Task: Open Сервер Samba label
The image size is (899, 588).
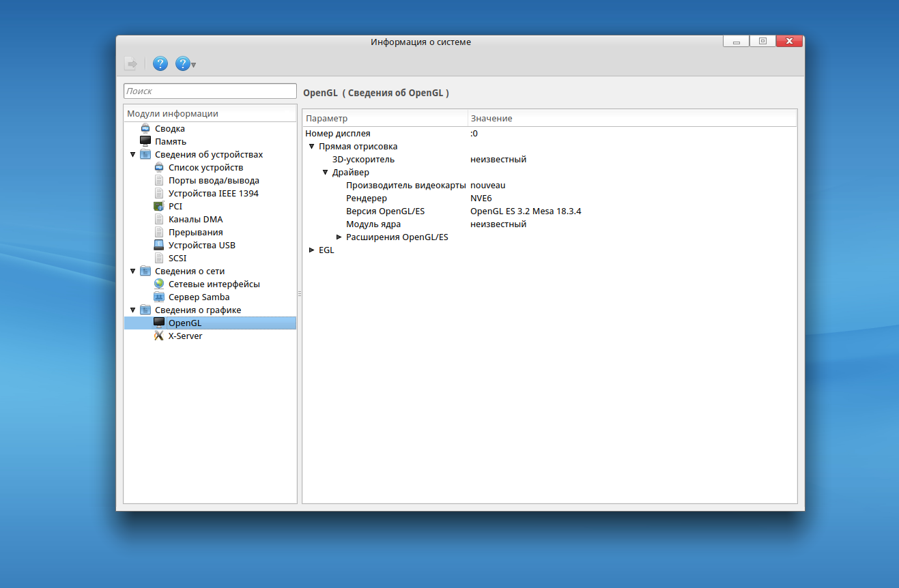Action: coord(199,297)
